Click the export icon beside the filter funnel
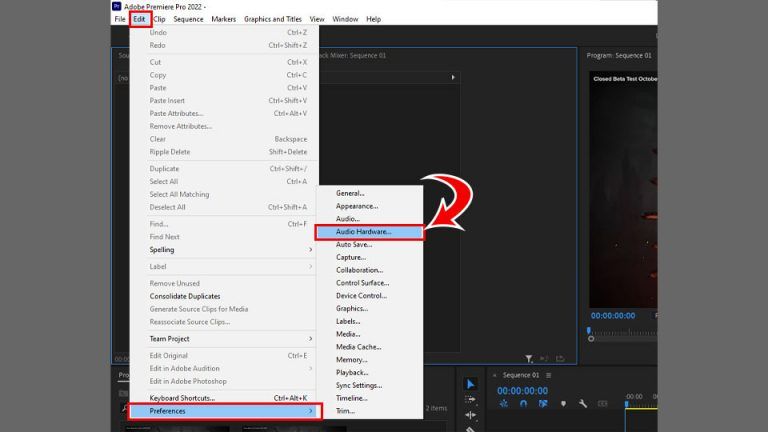This screenshot has width=768, height=432. (560, 359)
